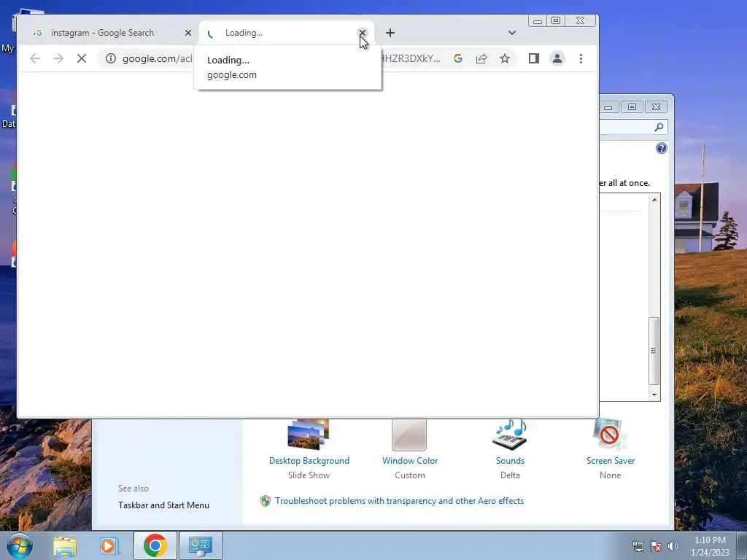View site information icon in address bar
The width and height of the screenshot is (747, 560).
click(x=111, y=58)
